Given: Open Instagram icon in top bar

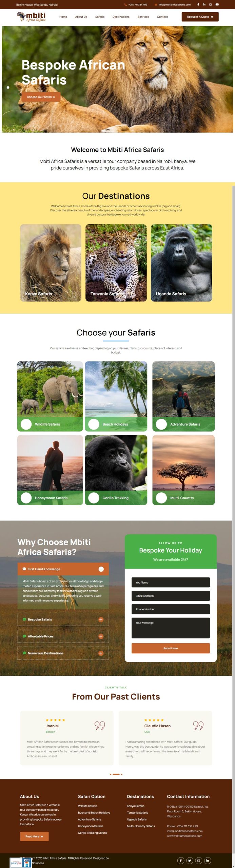Looking at the screenshot, I should click(x=210, y=5).
